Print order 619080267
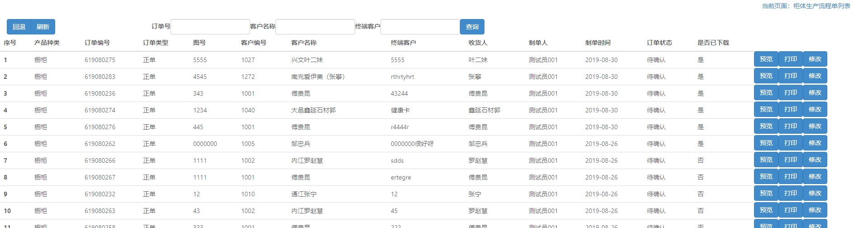868x228 pixels. pyautogui.click(x=791, y=176)
